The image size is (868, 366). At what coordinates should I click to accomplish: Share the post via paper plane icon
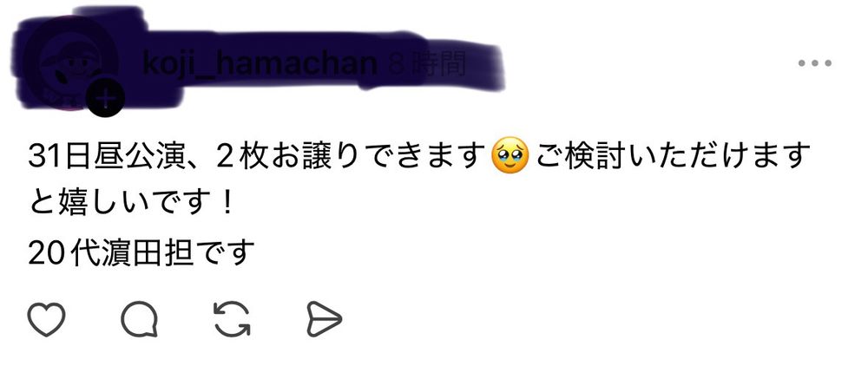(325, 319)
